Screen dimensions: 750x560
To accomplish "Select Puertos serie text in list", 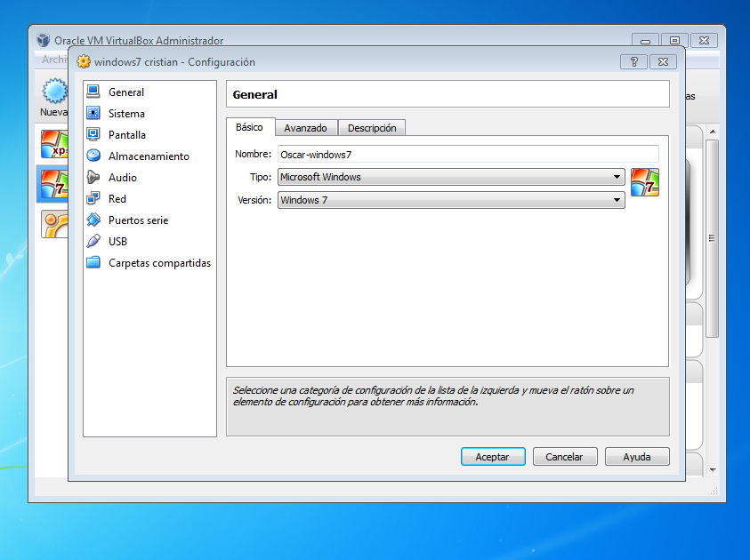I will 138,220.
